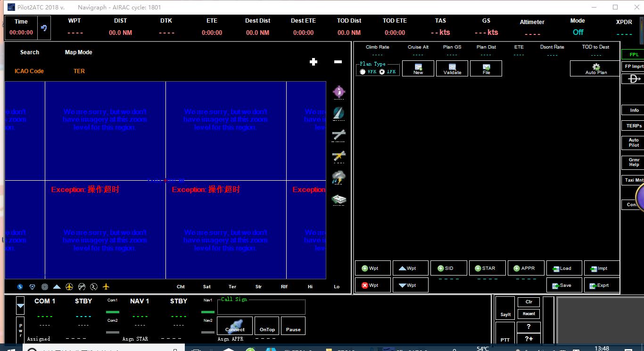
Task: Load a saved flight plan
Action: [564, 268]
